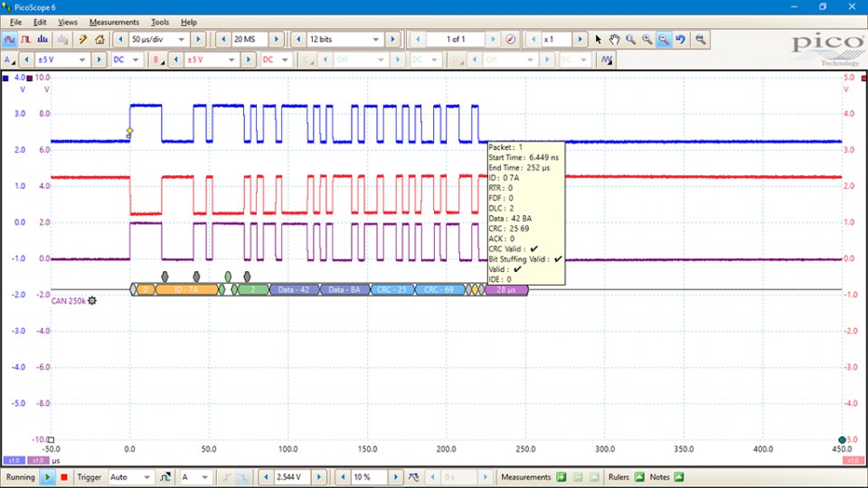Open buffer navigator compass icon
Viewport: 868px width, 488px height.
tap(511, 40)
